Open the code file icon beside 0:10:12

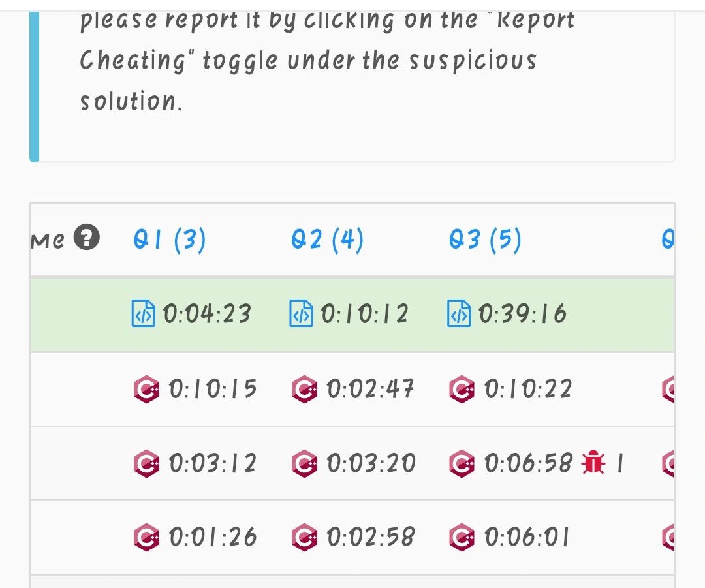pyautogui.click(x=301, y=313)
